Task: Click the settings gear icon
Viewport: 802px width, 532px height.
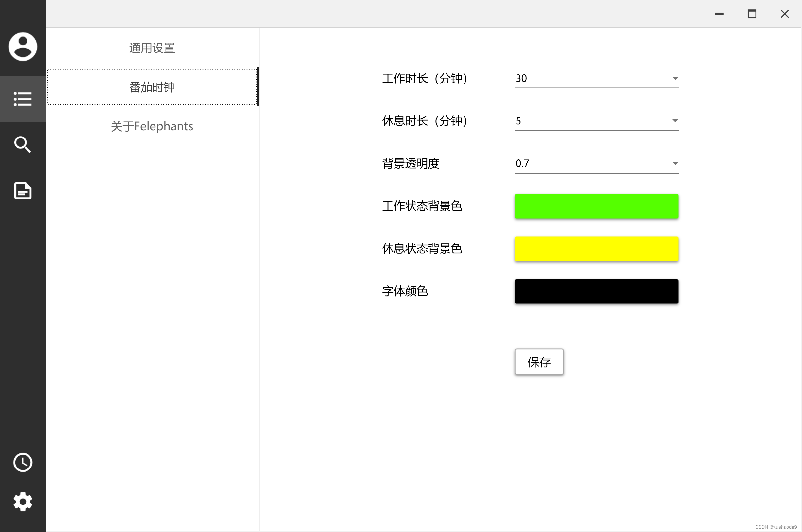Action: [23, 502]
